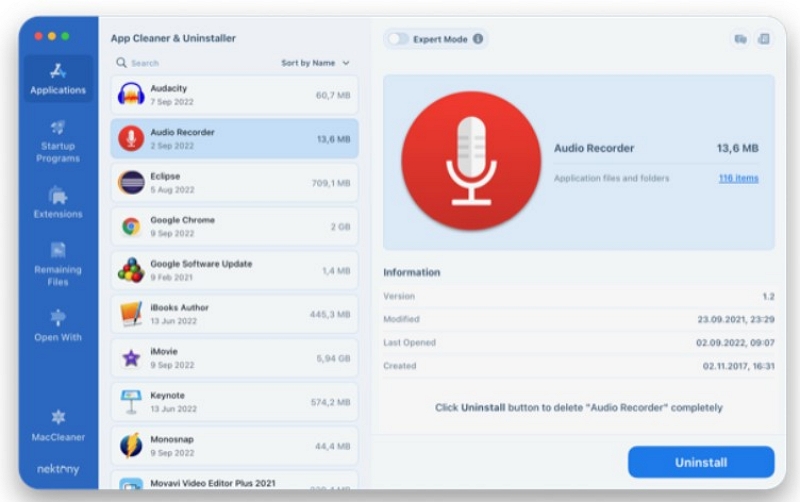Viewport: 800px width, 502px height.
Task: Click the Sort by Name chevron arrow
Action: point(346,63)
